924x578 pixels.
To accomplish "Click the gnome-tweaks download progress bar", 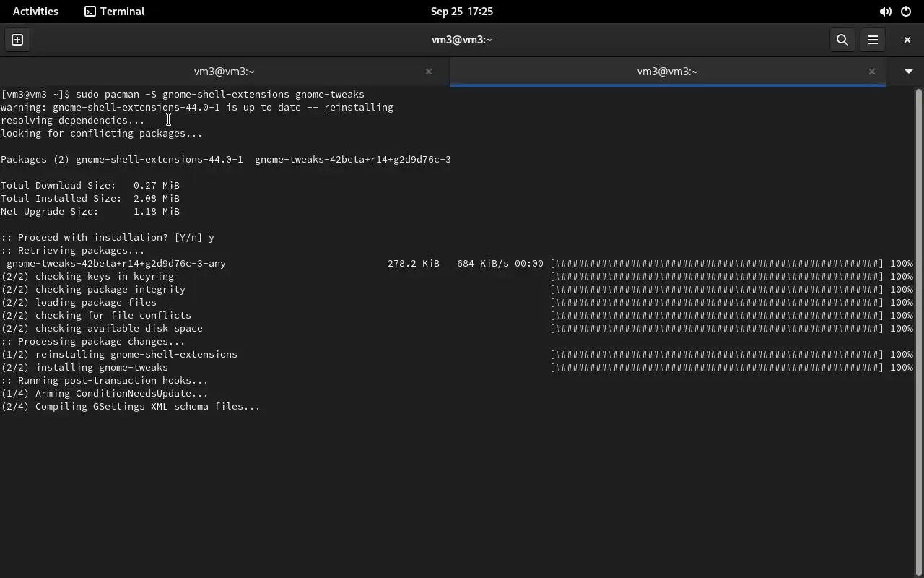I will click(x=716, y=264).
